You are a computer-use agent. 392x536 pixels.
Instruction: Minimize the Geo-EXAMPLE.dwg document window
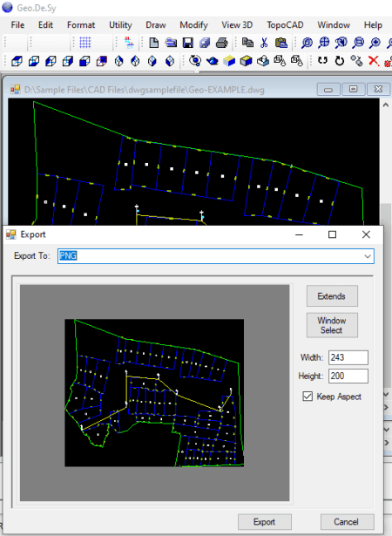328,90
